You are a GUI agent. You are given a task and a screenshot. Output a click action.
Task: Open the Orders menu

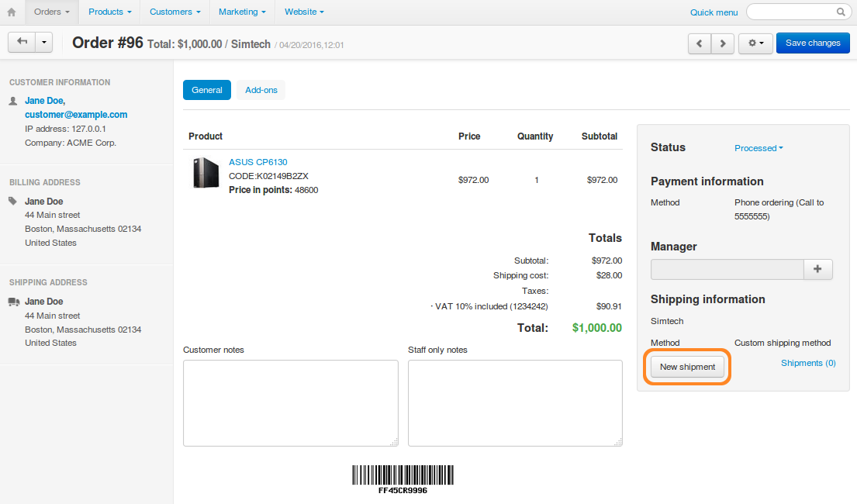[51, 12]
